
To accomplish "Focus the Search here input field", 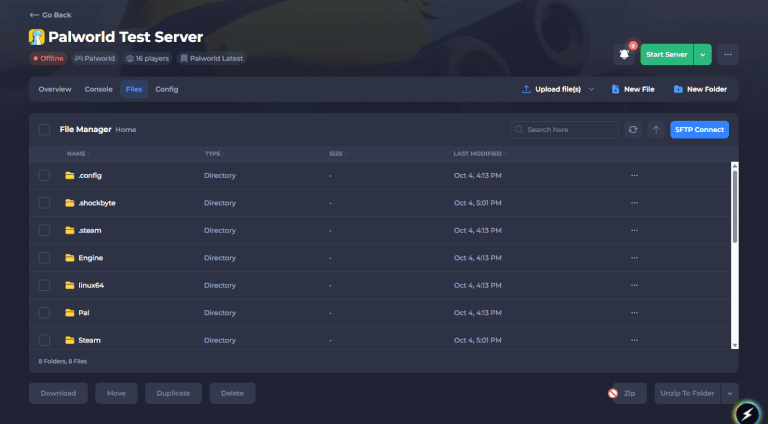I will pos(564,130).
